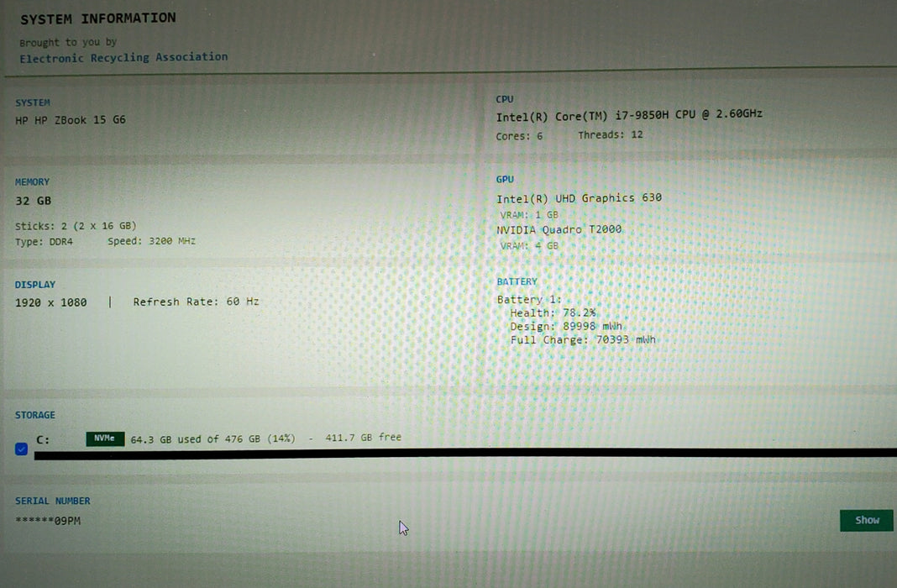
Task: Click '64.3 GB used of 476 GB (14%)' text
Action: [212, 439]
